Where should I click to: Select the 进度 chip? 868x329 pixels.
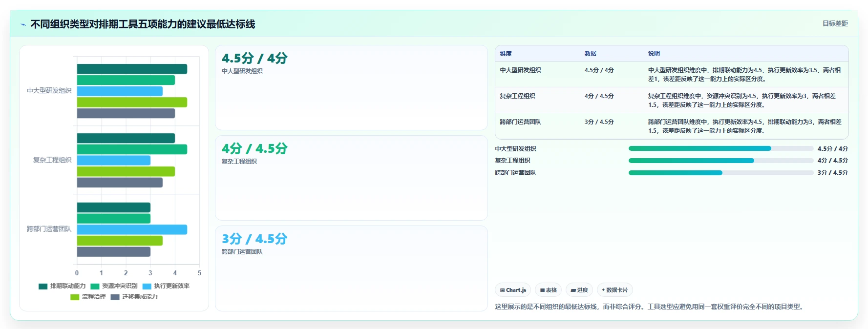579,290
